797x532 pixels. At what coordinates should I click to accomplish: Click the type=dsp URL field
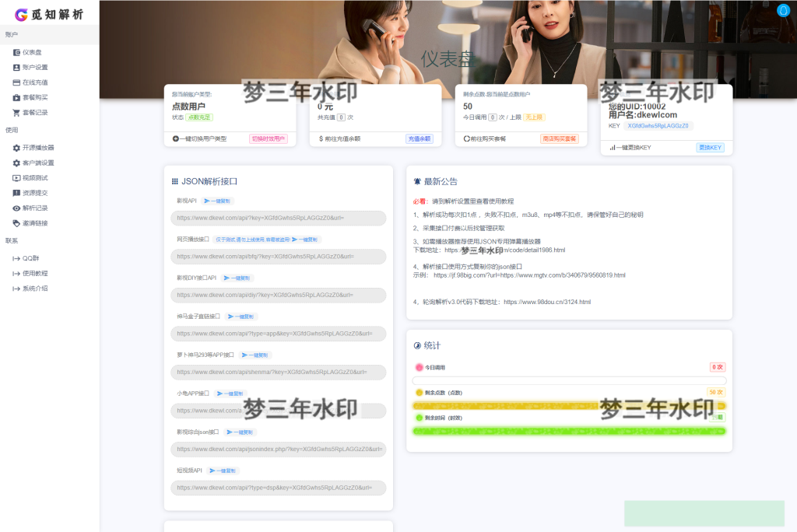click(279, 488)
